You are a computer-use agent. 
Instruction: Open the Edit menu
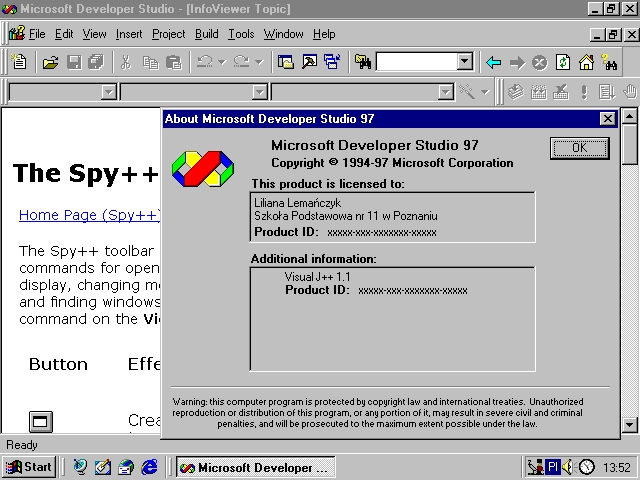64,34
